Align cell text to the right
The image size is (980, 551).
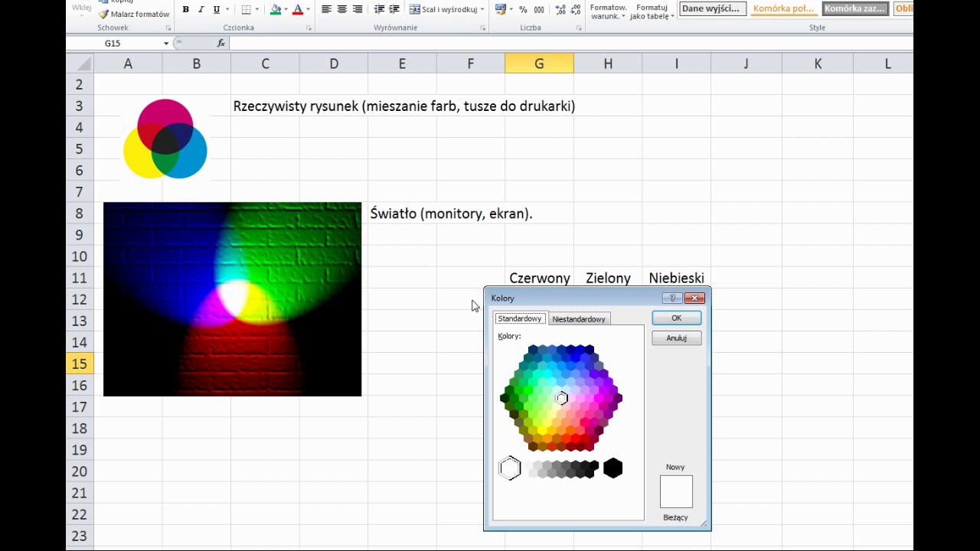(358, 9)
